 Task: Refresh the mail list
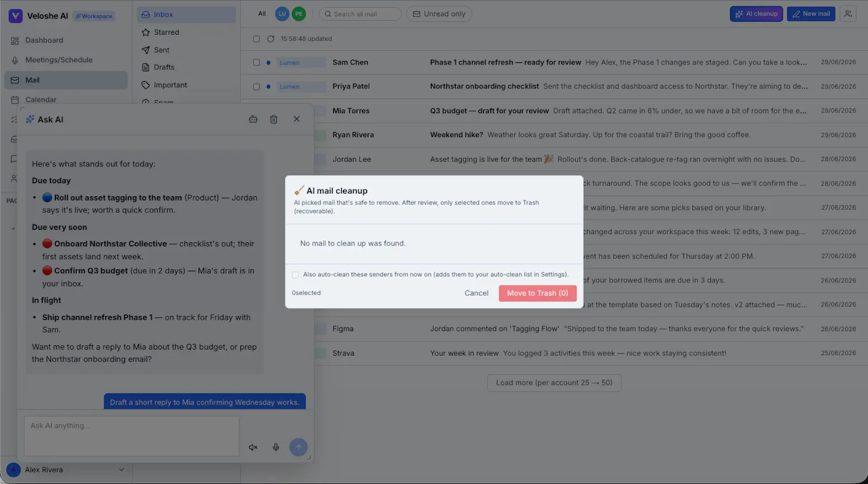[271, 39]
